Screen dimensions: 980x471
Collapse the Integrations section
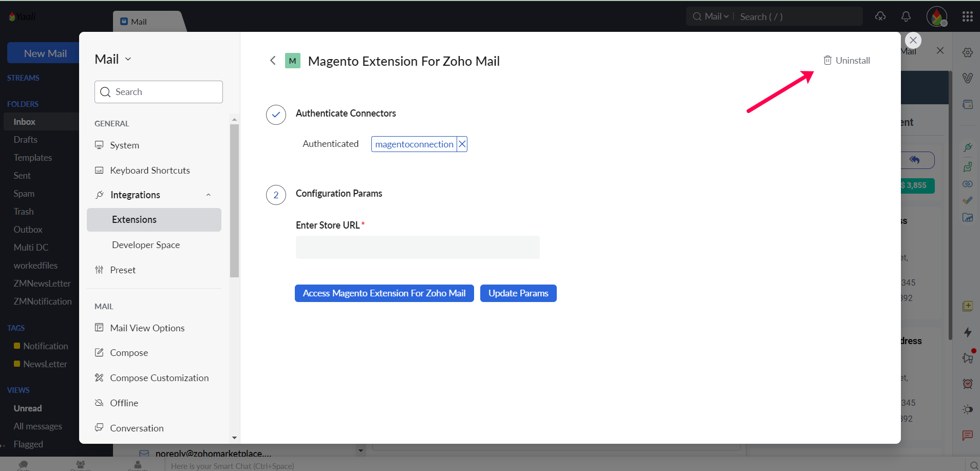tap(208, 195)
